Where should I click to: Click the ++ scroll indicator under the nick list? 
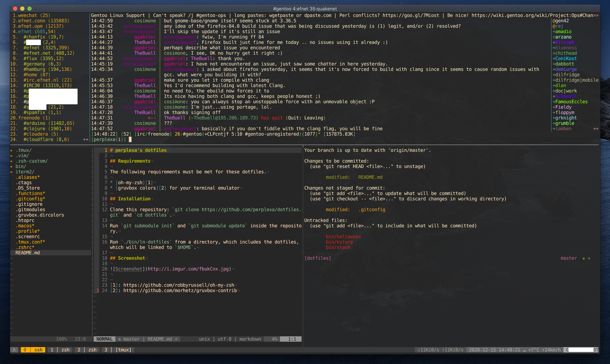596,129
